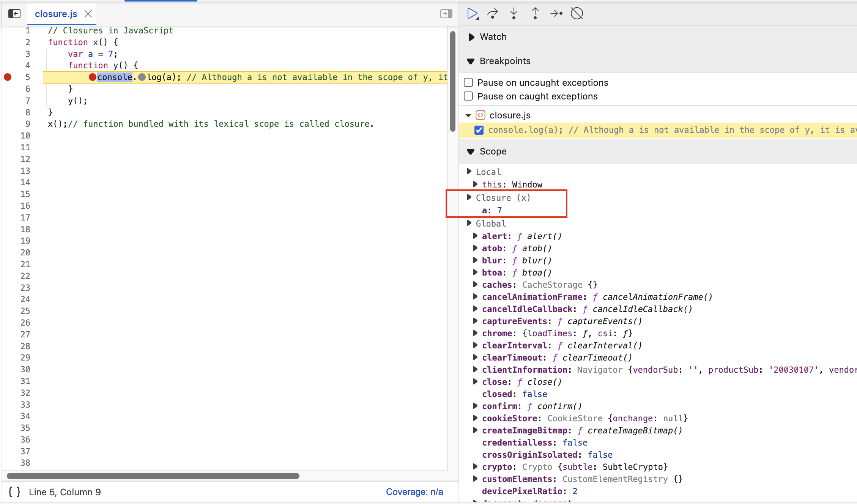Remove breakpoint dot at line 5
Viewport: 857px width, 504px height.
[8, 77]
